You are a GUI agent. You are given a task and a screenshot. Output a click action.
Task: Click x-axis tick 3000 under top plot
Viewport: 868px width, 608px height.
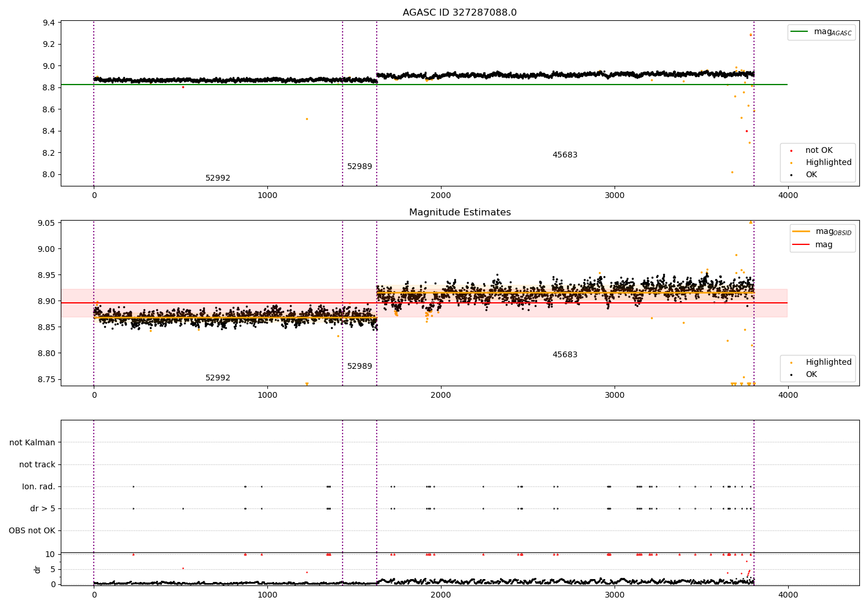point(615,196)
